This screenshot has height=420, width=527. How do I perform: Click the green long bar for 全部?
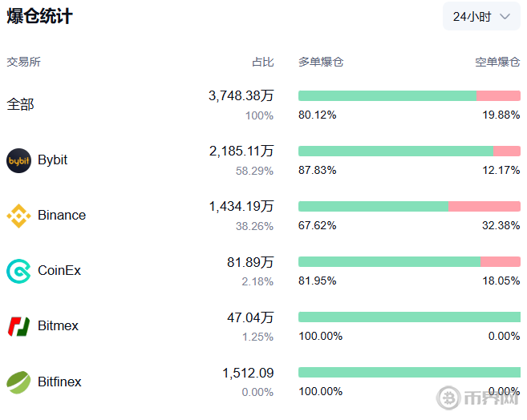[x=387, y=95]
